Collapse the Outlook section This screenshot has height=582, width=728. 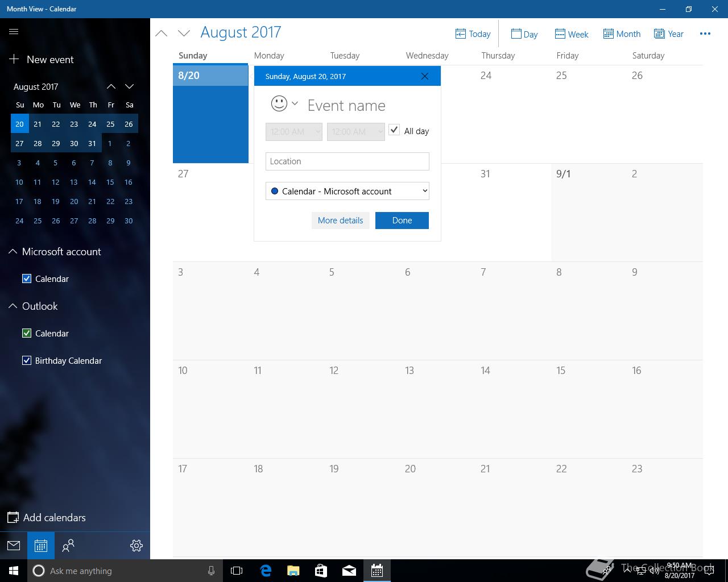[x=13, y=306]
